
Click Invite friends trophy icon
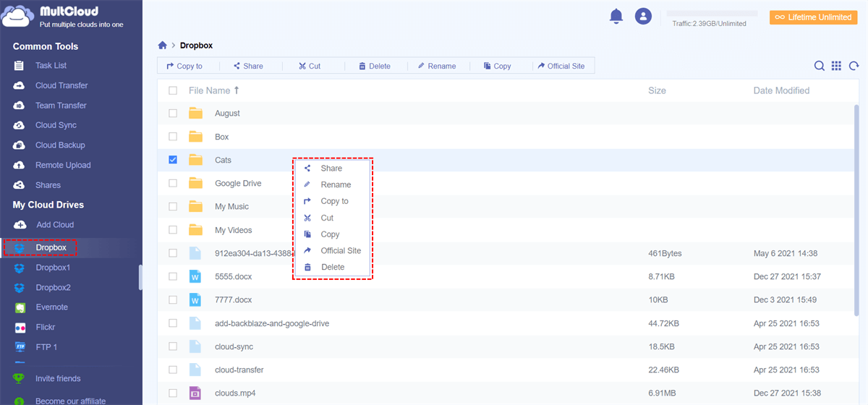[20, 378]
